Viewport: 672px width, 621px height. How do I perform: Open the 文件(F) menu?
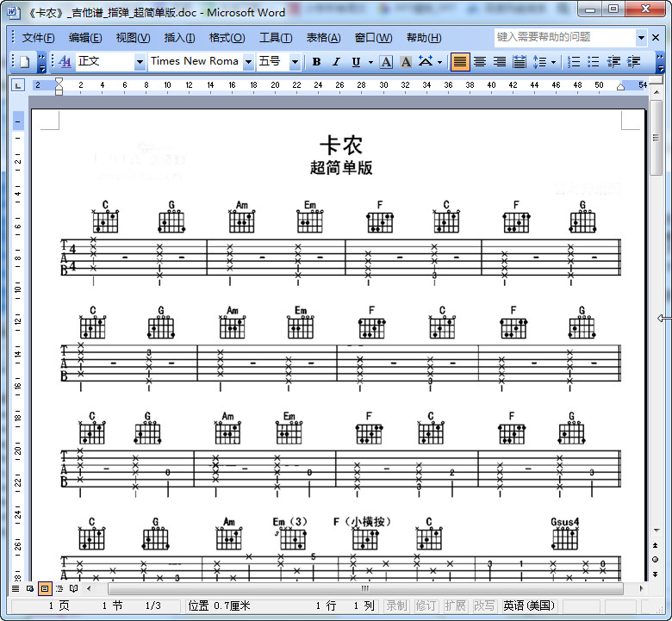38,38
